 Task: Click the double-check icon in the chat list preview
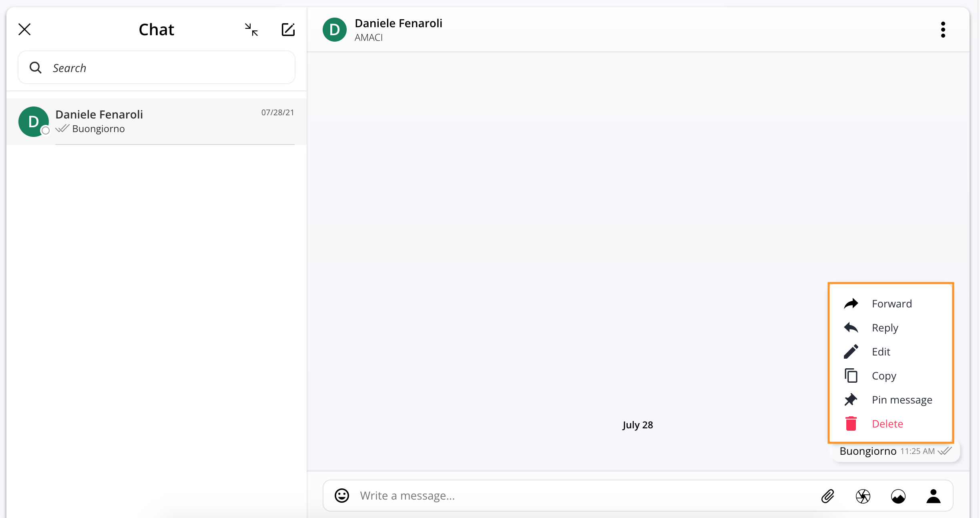(62, 128)
